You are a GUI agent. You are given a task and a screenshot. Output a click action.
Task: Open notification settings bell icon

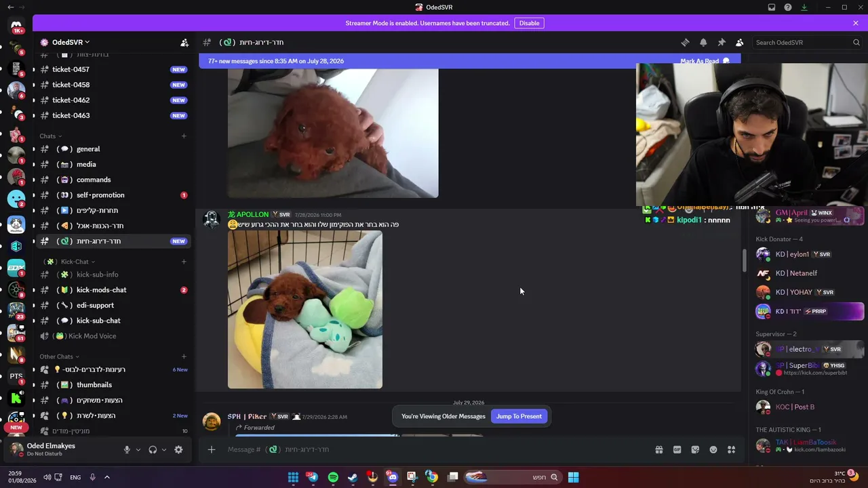click(703, 42)
